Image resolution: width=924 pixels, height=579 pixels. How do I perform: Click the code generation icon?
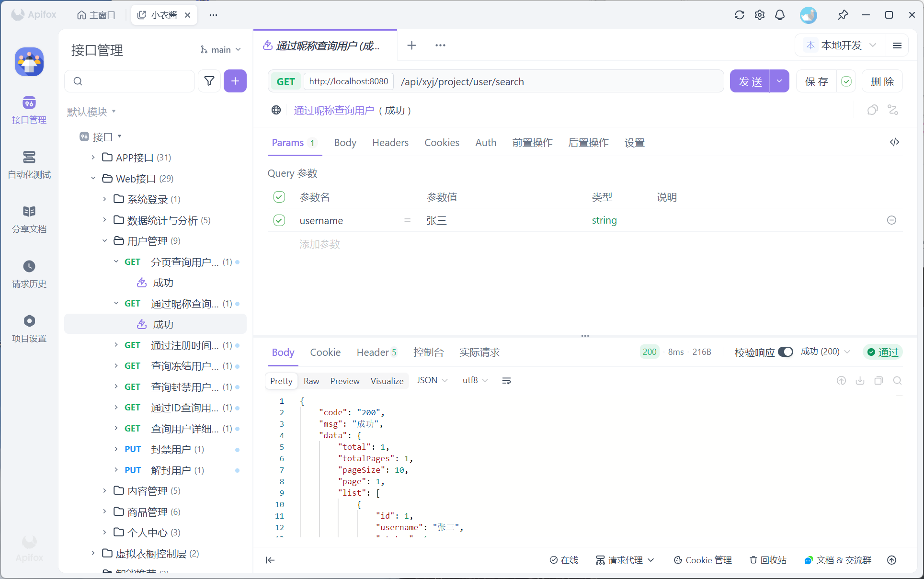tap(894, 142)
